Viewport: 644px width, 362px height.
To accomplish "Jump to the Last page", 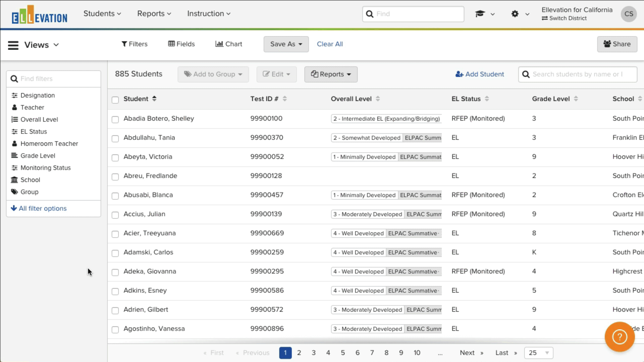I will click(x=506, y=353).
